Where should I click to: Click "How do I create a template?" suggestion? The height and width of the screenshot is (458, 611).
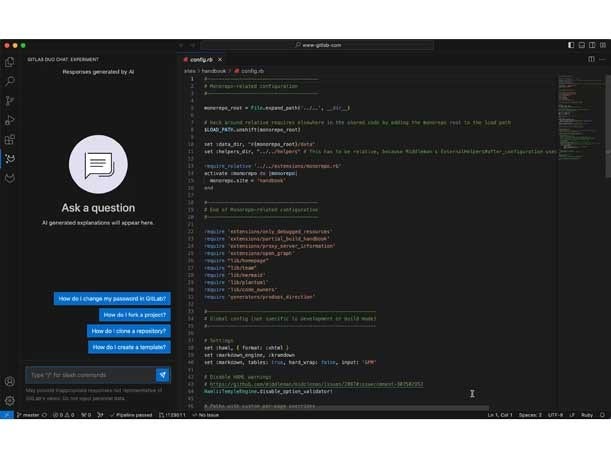[x=129, y=347]
